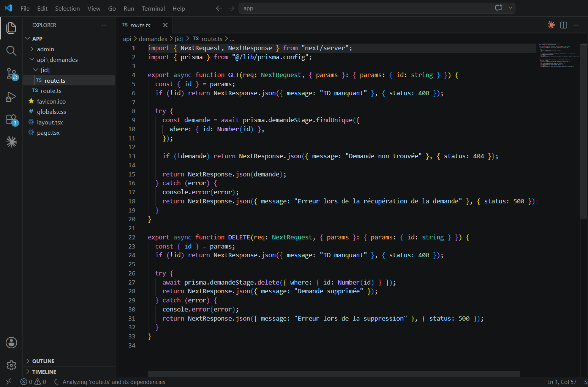
Task: Open the Help menu
Action: click(x=179, y=8)
